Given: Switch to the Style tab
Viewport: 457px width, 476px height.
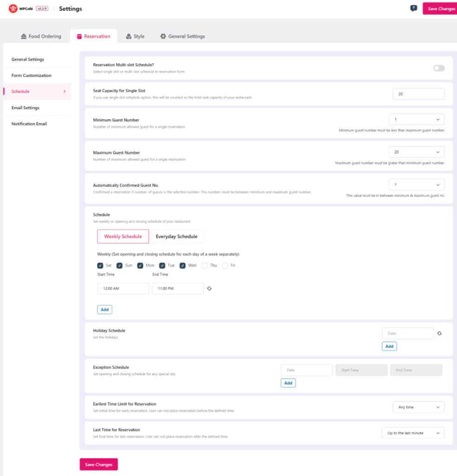Looking at the screenshot, I should (135, 36).
